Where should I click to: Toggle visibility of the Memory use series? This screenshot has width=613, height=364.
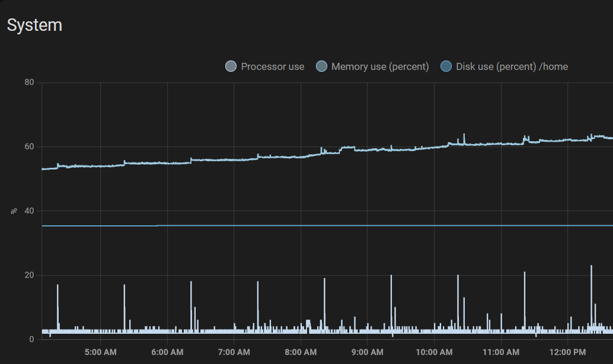click(x=372, y=66)
